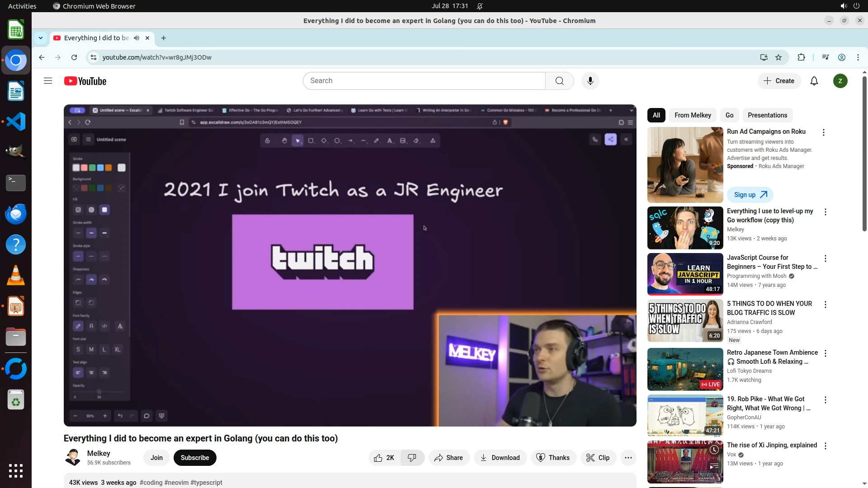Click the voice search microphone icon
The height and width of the screenshot is (488, 868).
tap(590, 81)
